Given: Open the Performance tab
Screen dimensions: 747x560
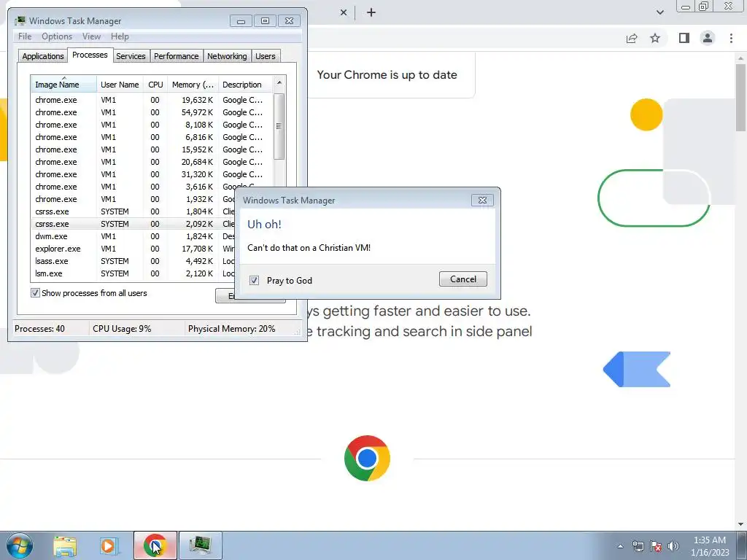Looking at the screenshot, I should (x=177, y=56).
